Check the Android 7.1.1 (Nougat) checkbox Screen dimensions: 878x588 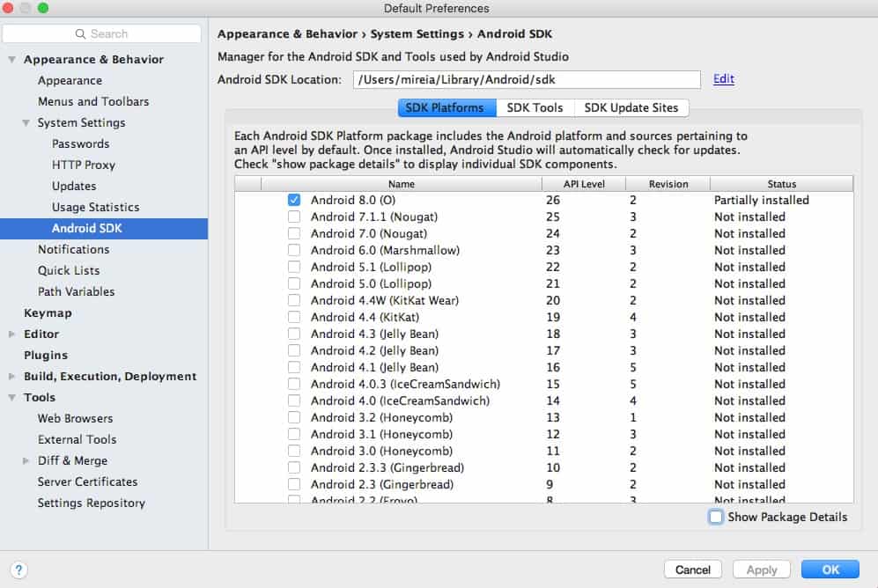(x=294, y=217)
